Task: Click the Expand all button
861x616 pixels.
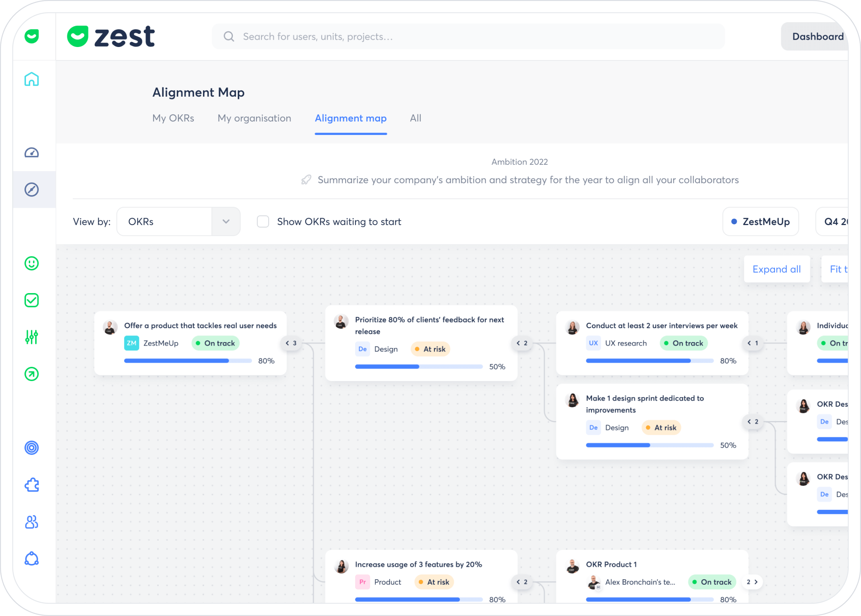Action: pyautogui.click(x=777, y=269)
